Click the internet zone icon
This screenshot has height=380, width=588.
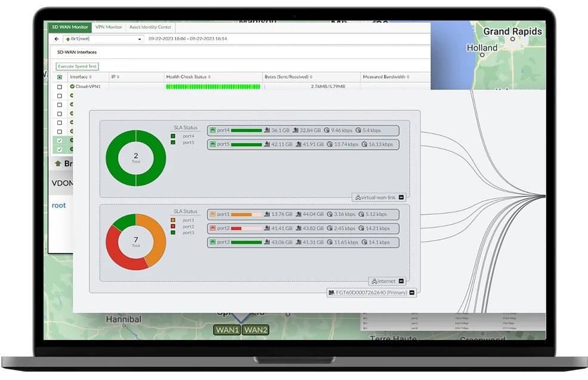point(374,281)
